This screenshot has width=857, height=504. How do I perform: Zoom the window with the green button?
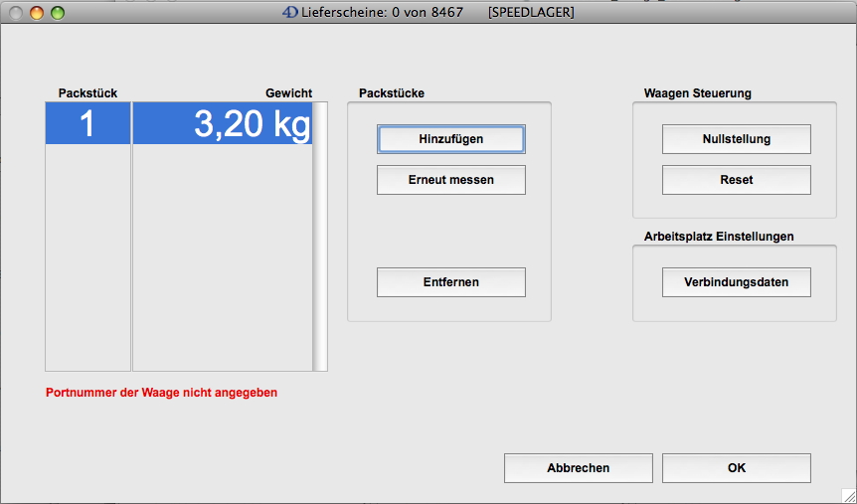pyautogui.click(x=57, y=13)
